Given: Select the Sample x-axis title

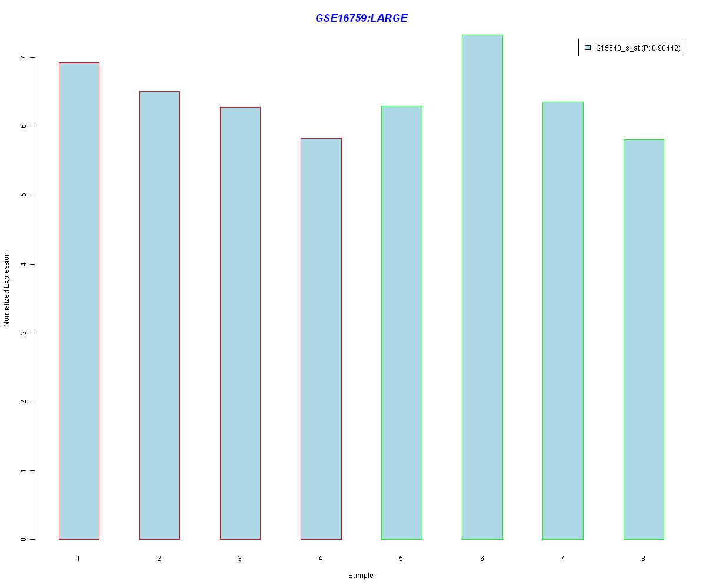Looking at the screenshot, I should click(361, 576).
